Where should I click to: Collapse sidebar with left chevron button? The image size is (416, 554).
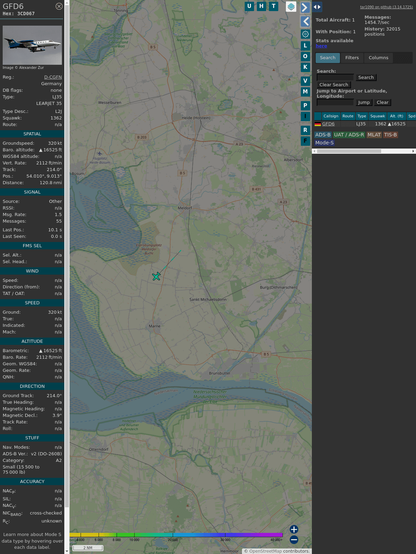coord(305,22)
